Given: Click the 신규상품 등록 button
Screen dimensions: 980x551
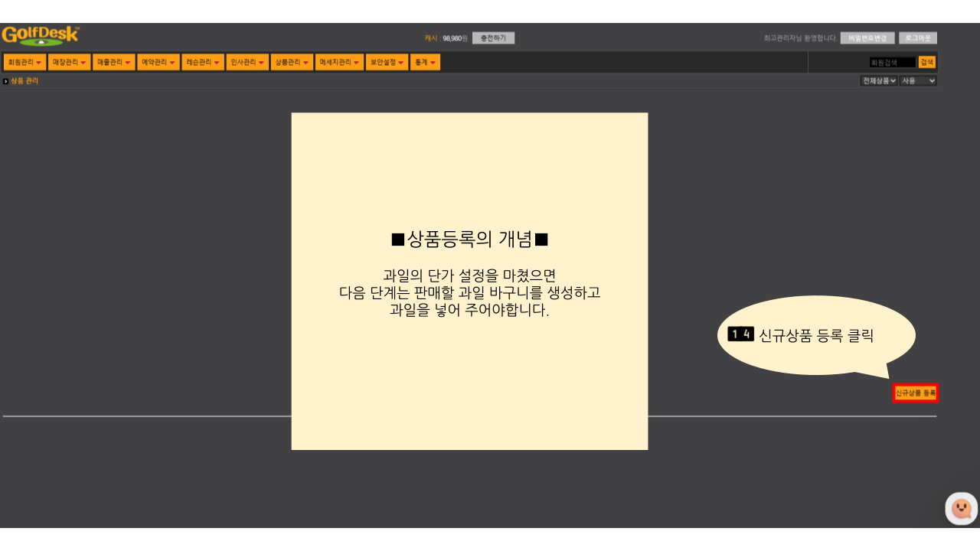Looking at the screenshot, I should [x=915, y=393].
